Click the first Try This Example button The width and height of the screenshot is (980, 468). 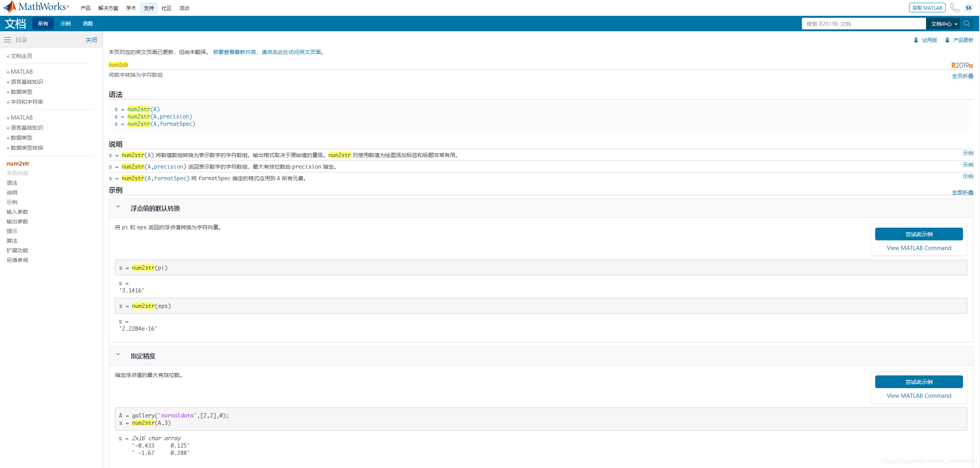point(918,234)
